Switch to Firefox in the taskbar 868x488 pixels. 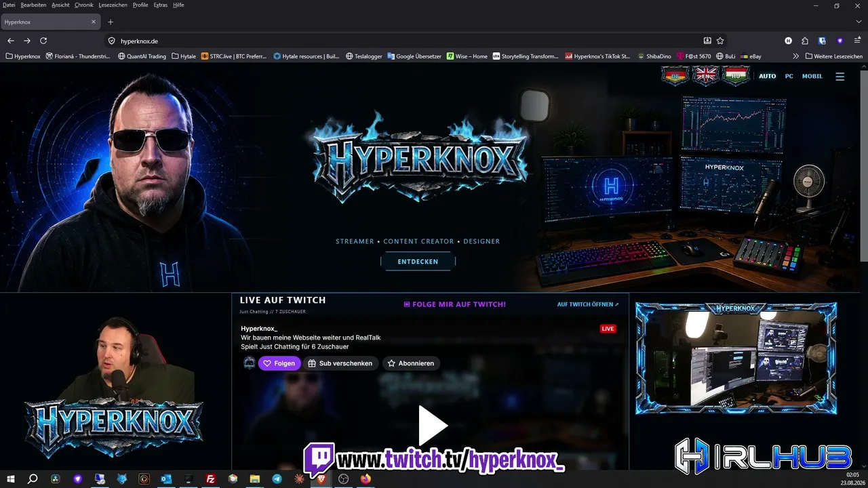[x=366, y=479]
